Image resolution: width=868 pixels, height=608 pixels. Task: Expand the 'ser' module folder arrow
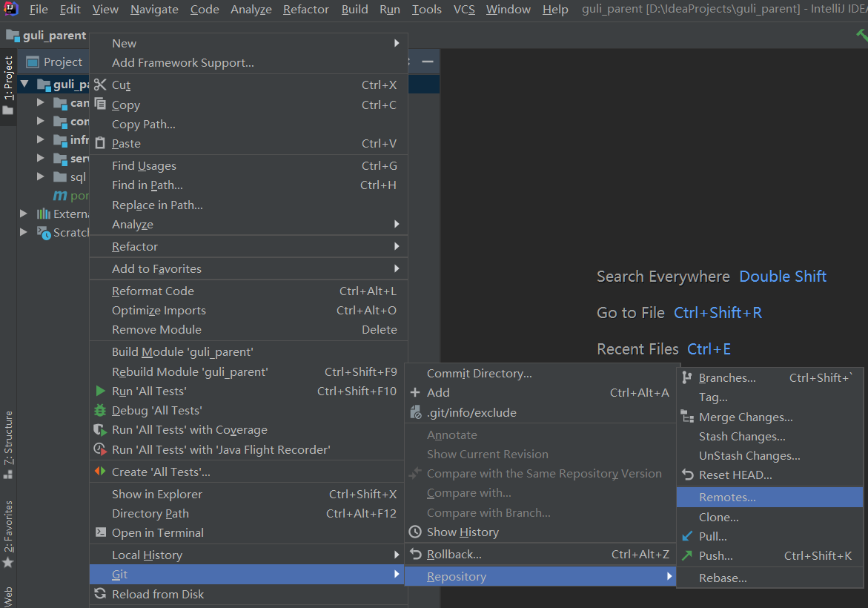(x=41, y=158)
